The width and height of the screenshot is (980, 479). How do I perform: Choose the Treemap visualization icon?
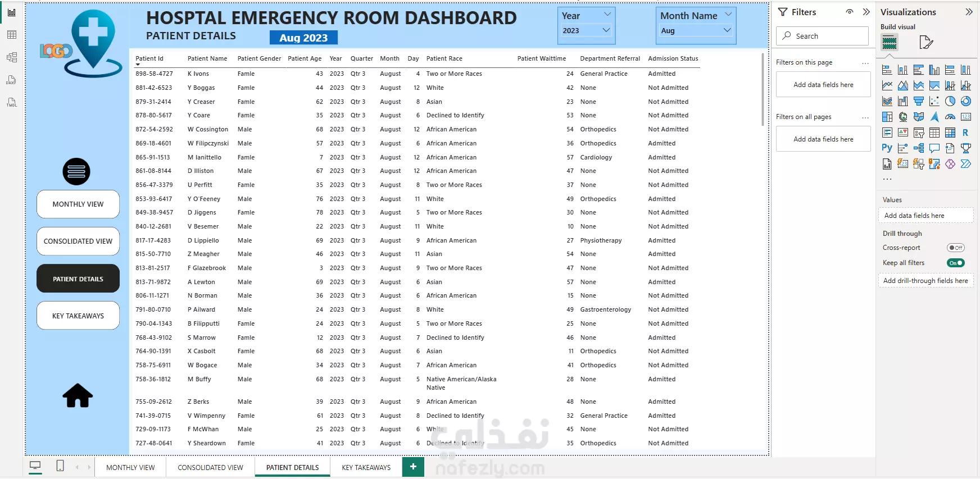pyautogui.click(x=887, y=117)
